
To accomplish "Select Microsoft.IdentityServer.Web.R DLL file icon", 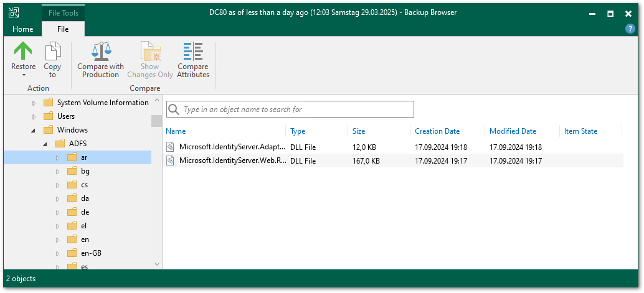I will coord(171,160).
